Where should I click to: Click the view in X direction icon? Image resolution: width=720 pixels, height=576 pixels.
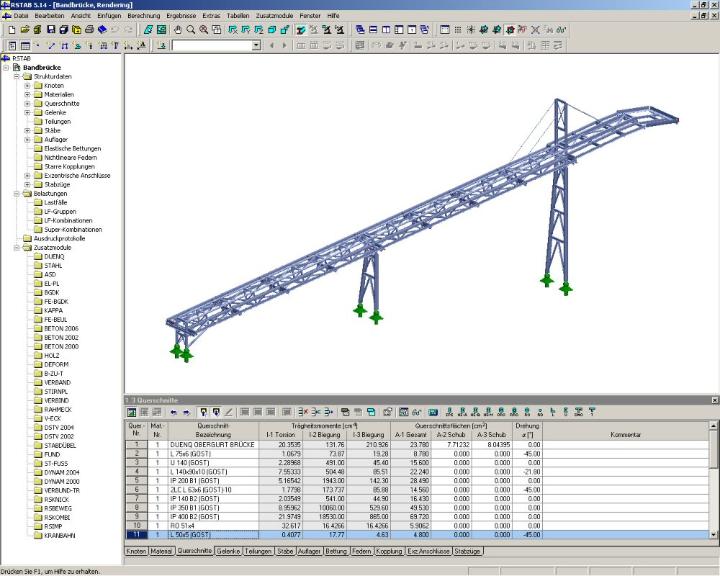pos(233,30)
